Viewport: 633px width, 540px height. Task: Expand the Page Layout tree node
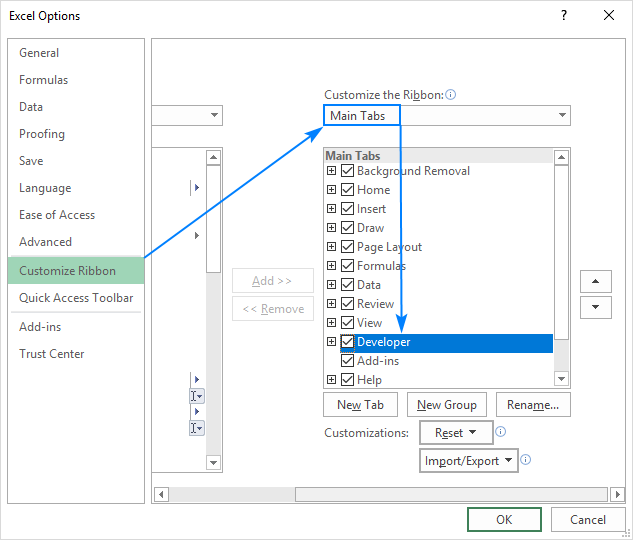pos(332,247)
